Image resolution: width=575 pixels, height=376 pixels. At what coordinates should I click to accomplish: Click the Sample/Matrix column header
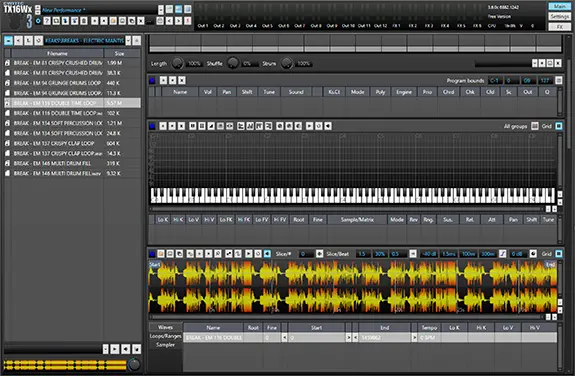click(x=357, y=220)
